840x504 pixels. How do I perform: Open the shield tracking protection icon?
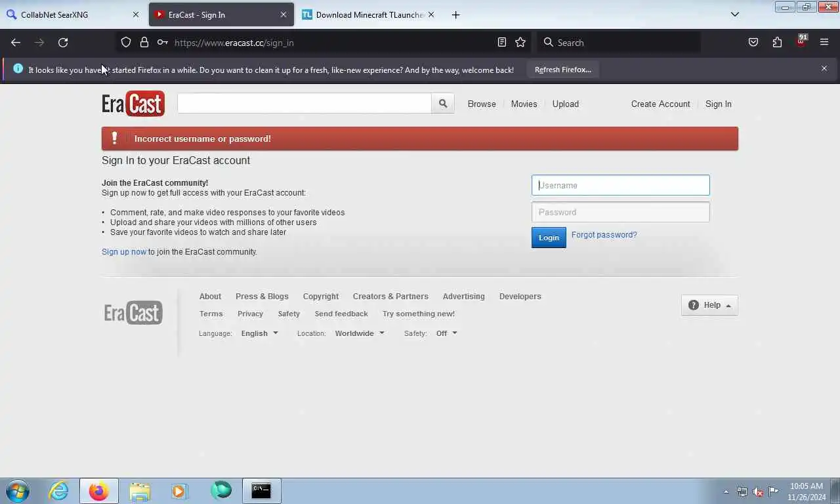click(126, 42)
